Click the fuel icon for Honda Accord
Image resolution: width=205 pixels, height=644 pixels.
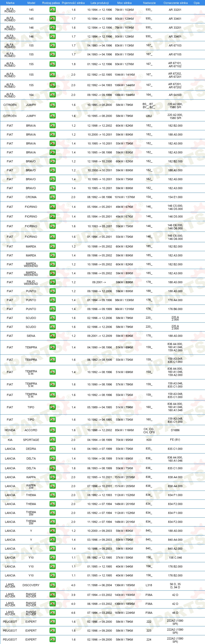(52, 430)
